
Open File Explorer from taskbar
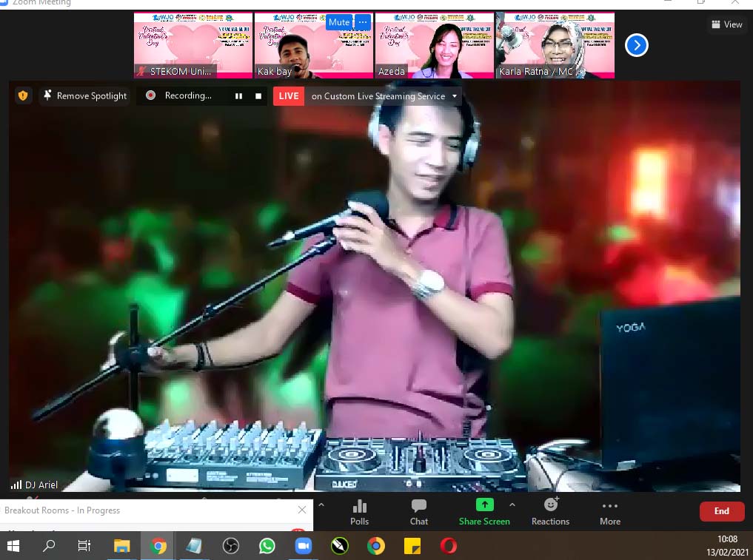tap(121, 546)
